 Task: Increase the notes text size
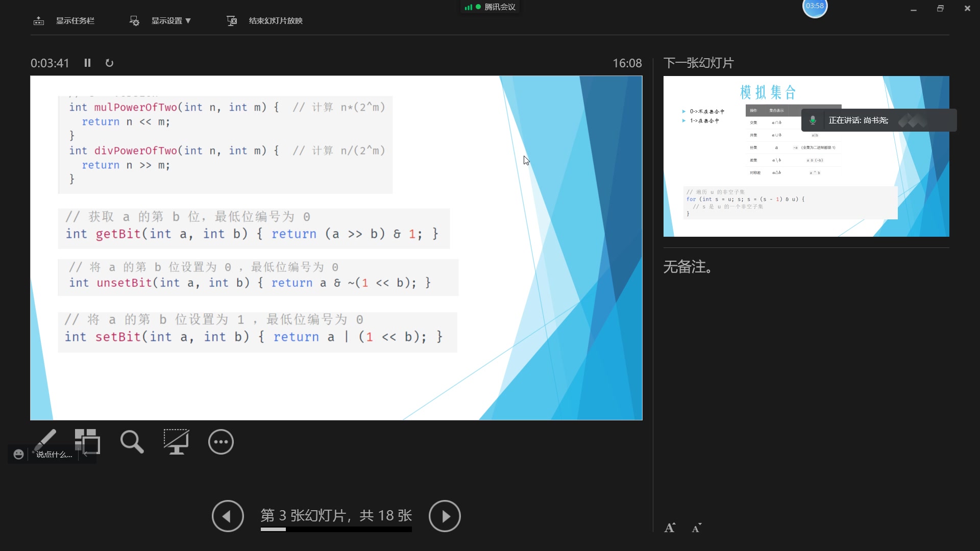click(x=670, y=528)
